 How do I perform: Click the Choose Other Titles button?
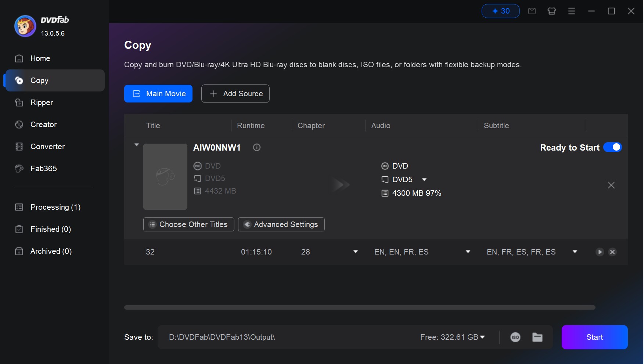point(188,224)
